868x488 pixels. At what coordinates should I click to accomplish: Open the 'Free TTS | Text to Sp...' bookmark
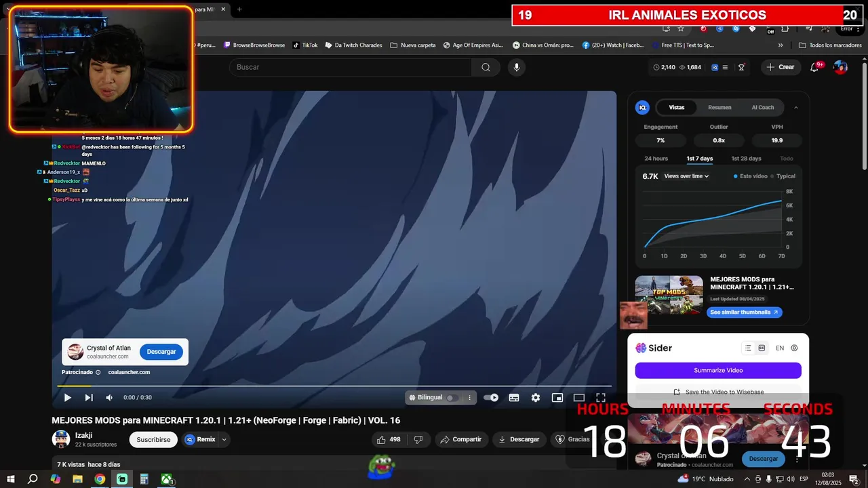(682, 45)
